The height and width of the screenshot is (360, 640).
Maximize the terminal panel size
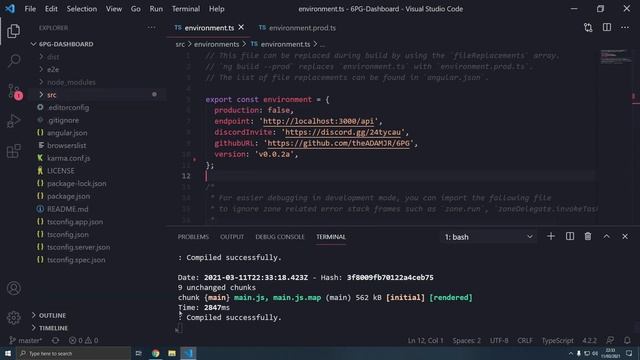[x=607, y=236]
